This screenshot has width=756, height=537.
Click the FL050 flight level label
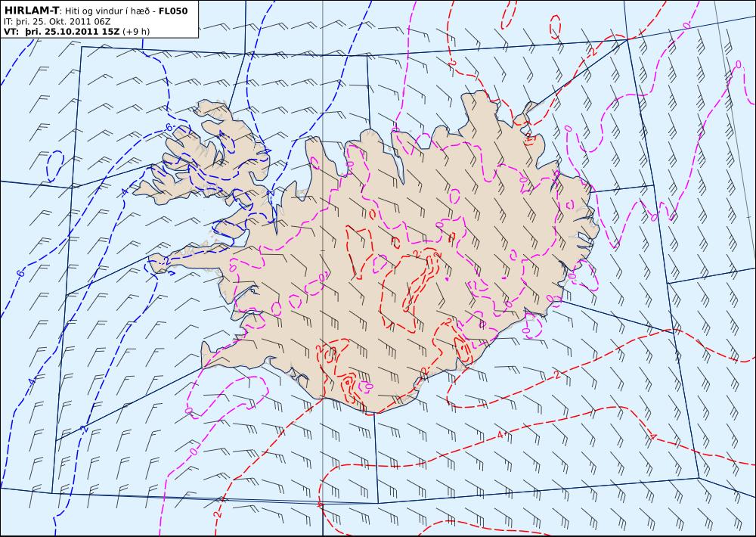[173, 11]
